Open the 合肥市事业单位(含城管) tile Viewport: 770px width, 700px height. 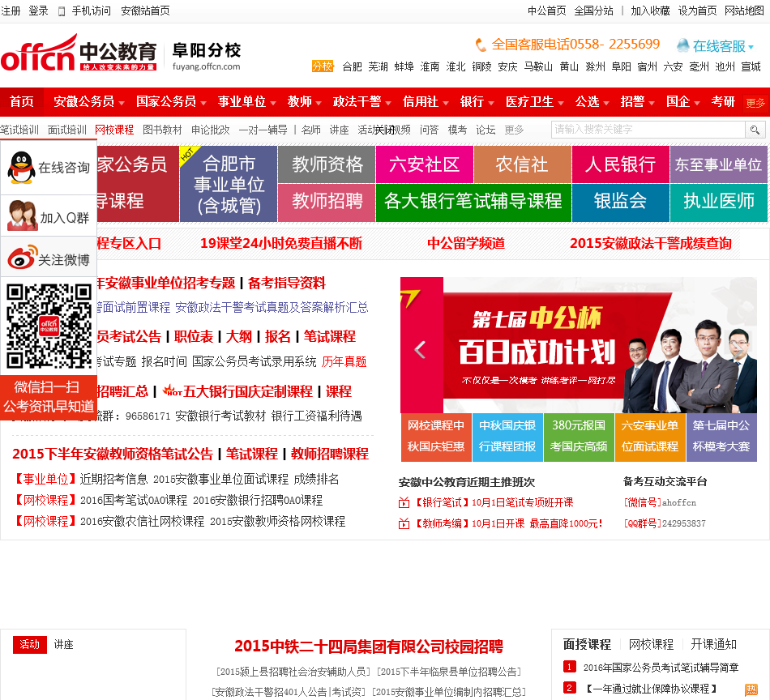[229, 184]
